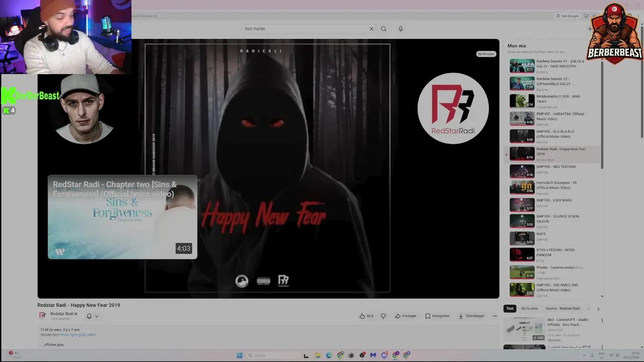This screenshot has height=362, width=644.
Task: Show more filter chips with right arrow
Action: point(598,309)
